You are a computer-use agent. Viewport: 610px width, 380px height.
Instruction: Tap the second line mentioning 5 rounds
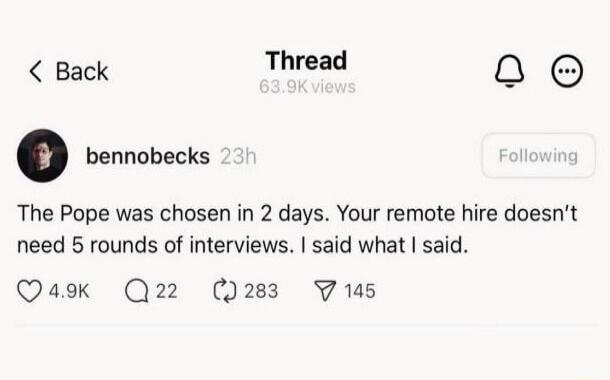pyautogui.click(x=243, y=245)
